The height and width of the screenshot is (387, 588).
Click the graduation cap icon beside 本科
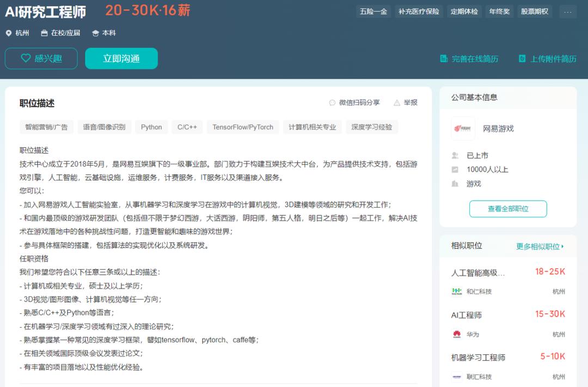[96, 33]
